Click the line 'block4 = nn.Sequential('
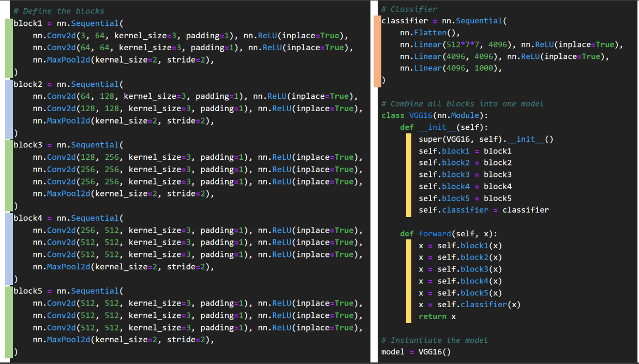Screen dimensions: 639x364 [x=68, y=218]
